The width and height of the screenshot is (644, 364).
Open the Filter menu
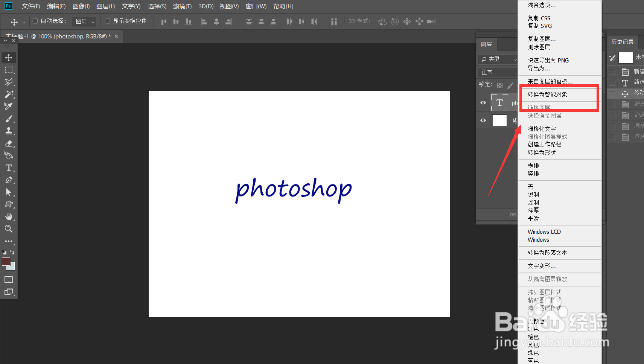[182, 6]
